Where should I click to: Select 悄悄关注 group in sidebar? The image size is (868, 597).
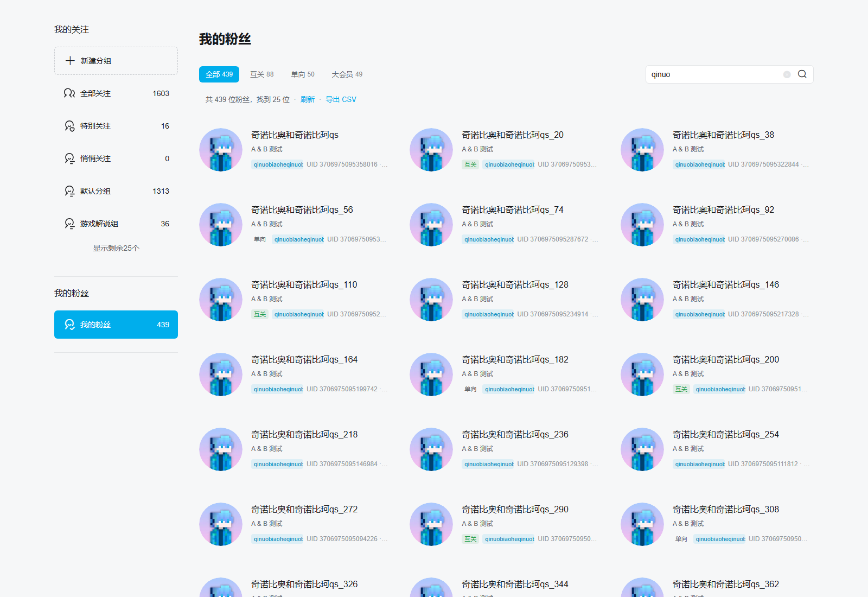[x=116, y=158]
